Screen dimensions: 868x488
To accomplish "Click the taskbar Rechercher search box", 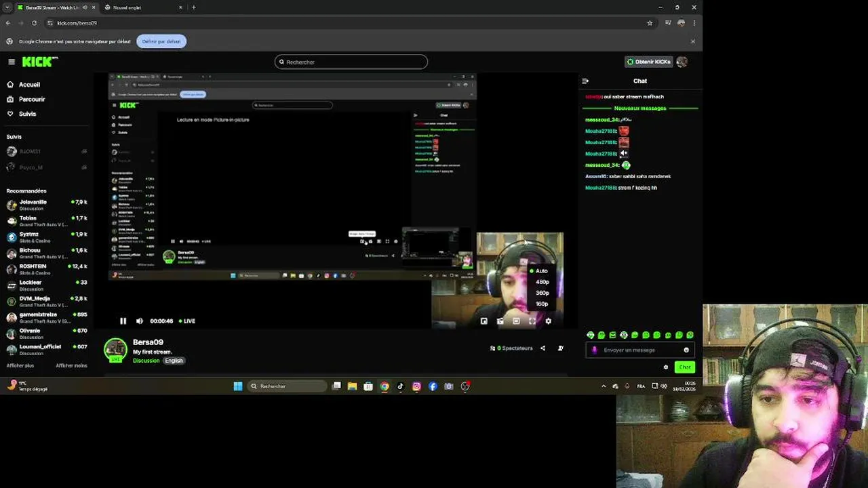I will coord(288,386).
